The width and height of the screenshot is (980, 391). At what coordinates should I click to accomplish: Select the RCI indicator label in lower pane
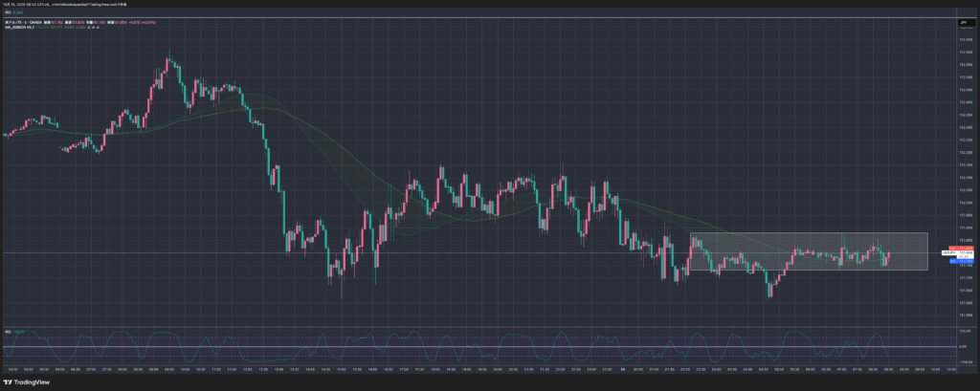[x=8, y=332]
